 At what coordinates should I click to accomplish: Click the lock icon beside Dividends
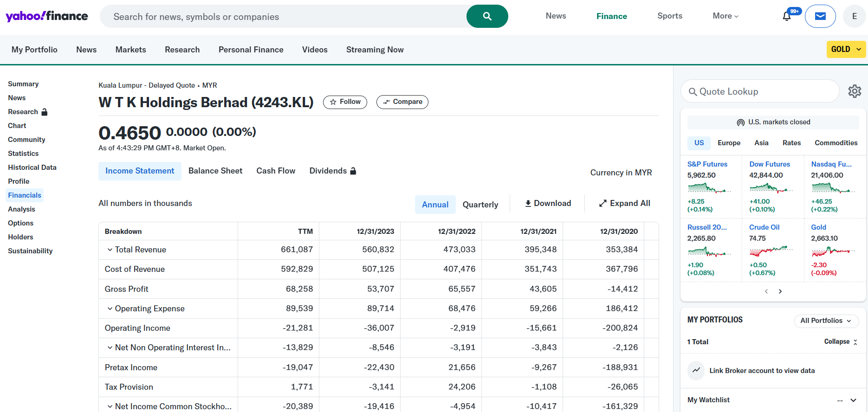(x=353, y=171)
